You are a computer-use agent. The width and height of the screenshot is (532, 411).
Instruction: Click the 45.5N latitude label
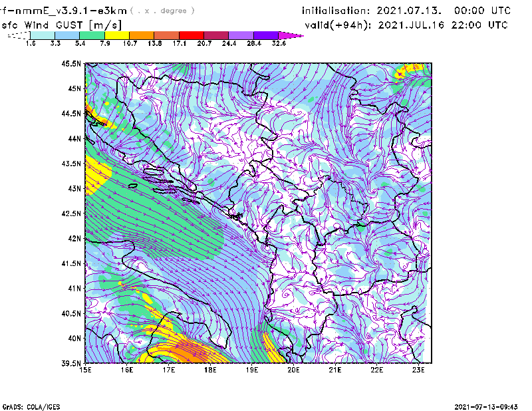71,63
